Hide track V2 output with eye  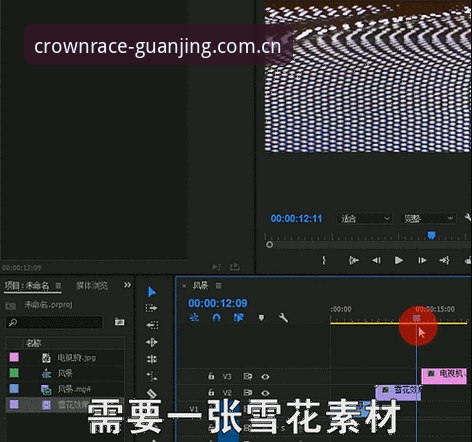pos(265,393)
